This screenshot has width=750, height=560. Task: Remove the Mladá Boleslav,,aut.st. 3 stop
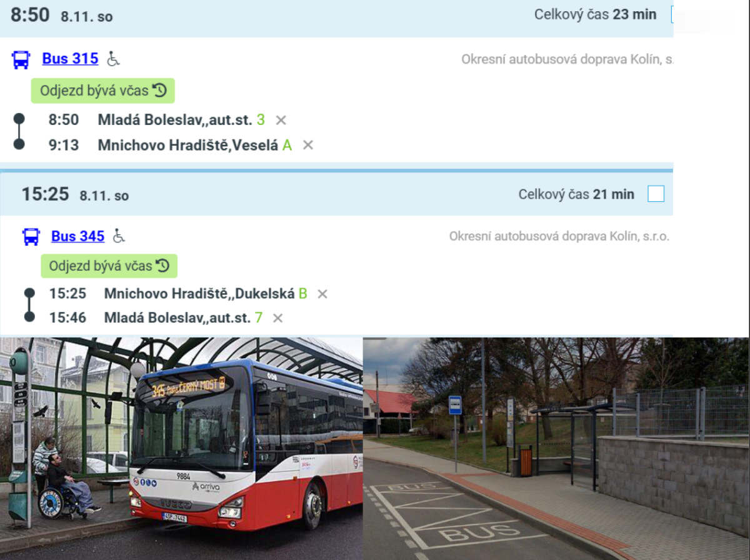pos(281,120)
